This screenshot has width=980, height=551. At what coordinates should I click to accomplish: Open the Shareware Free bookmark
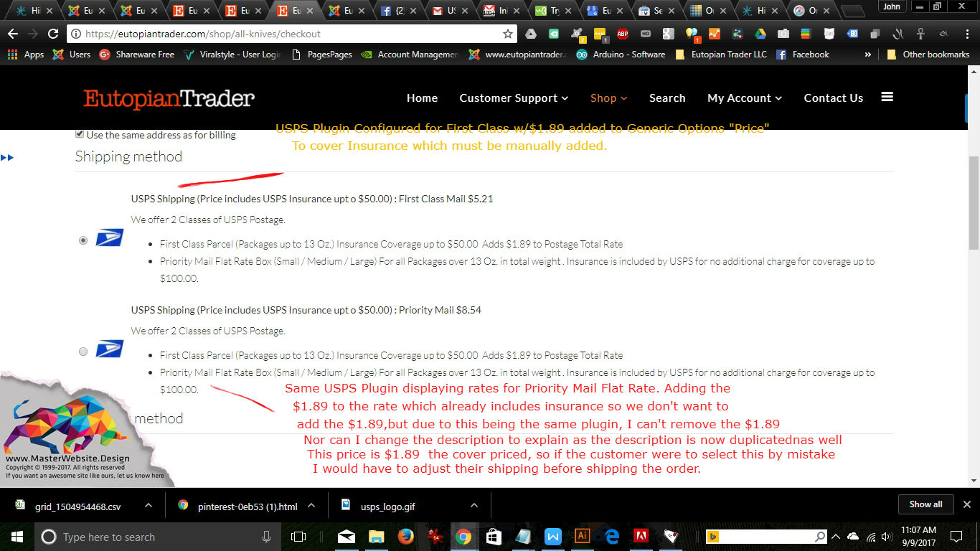point(137,55)
